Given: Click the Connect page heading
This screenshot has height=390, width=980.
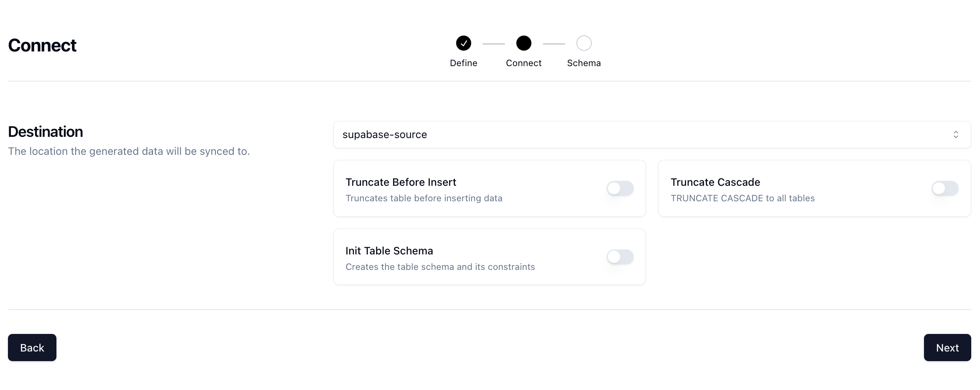Looking at the screenshot, I should pyautogui.click(x=42, y=45).
